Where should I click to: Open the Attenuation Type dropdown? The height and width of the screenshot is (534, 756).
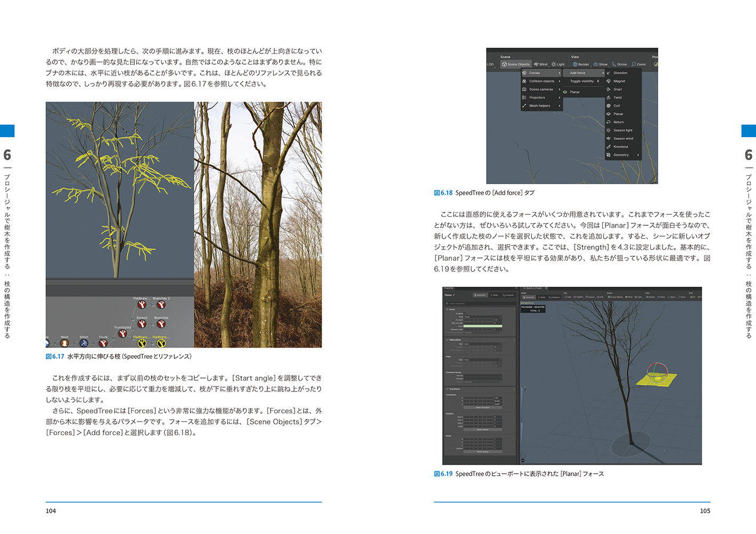[x=483, y=344]
